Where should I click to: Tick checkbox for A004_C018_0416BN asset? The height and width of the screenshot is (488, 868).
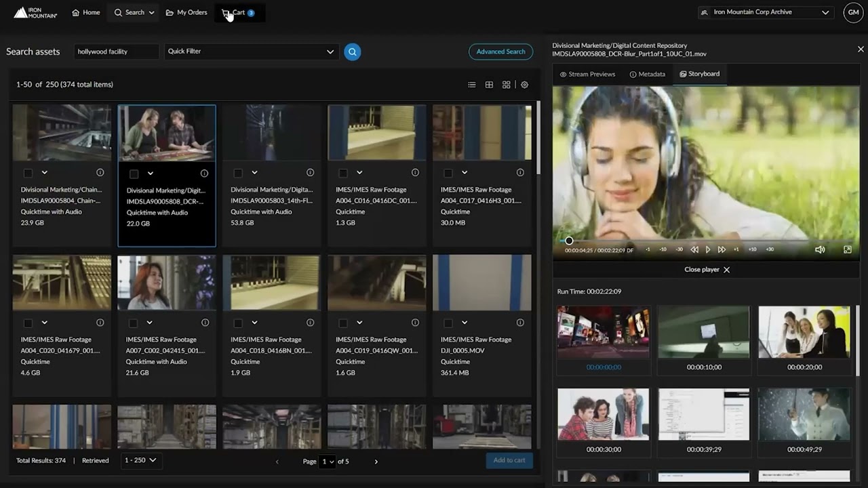coord(238,323)
